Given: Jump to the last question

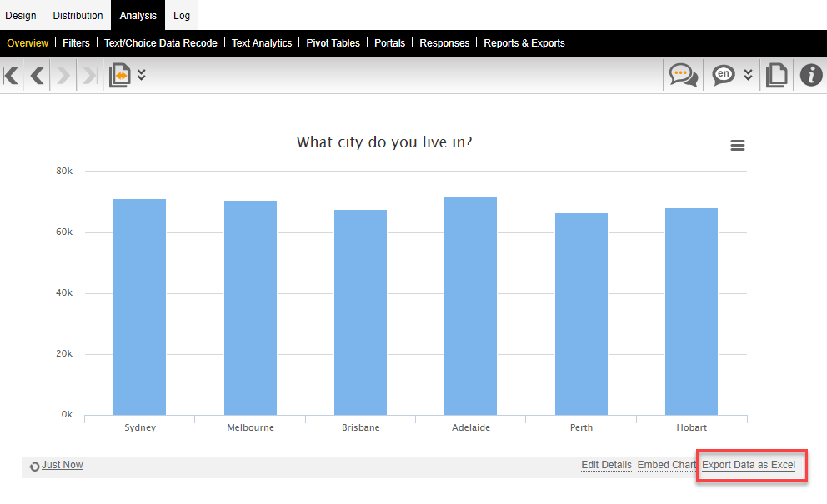Looking at the screenshot, I should 88,75.
